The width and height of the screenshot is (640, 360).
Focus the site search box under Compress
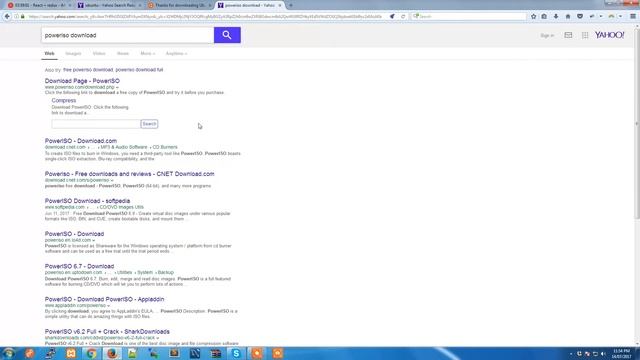[x=96, y=124]
